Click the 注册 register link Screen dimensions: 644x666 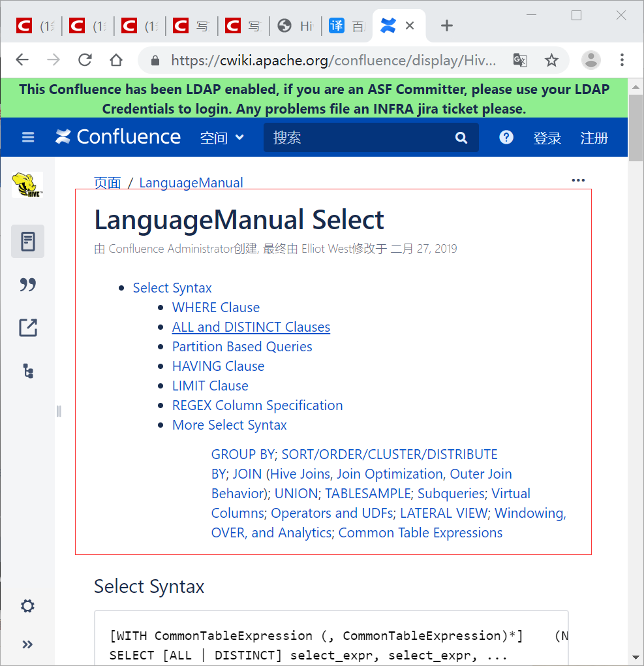pos(594,138)
